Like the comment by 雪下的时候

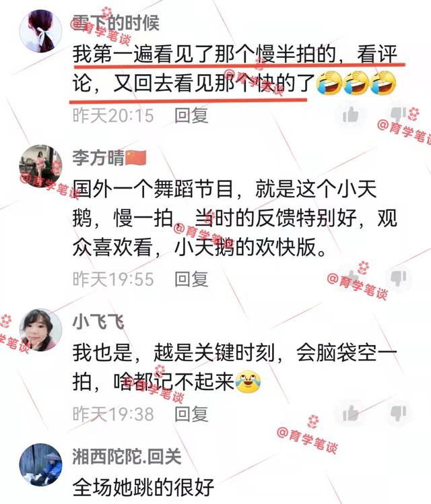pos(350,115)
